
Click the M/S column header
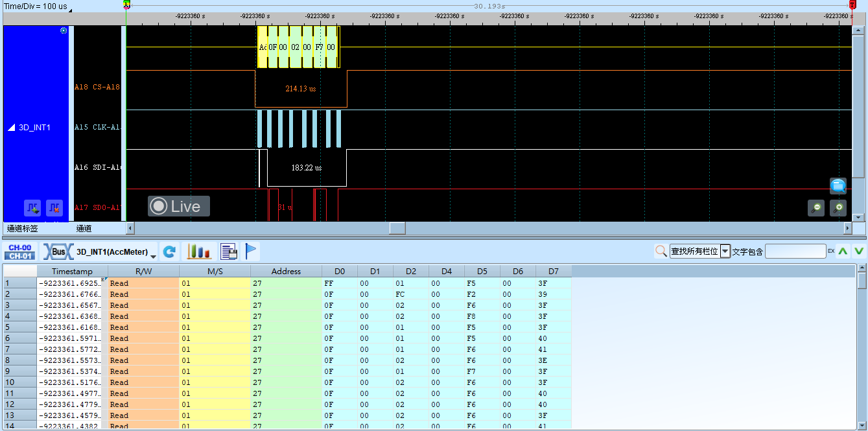coord(215,271)
